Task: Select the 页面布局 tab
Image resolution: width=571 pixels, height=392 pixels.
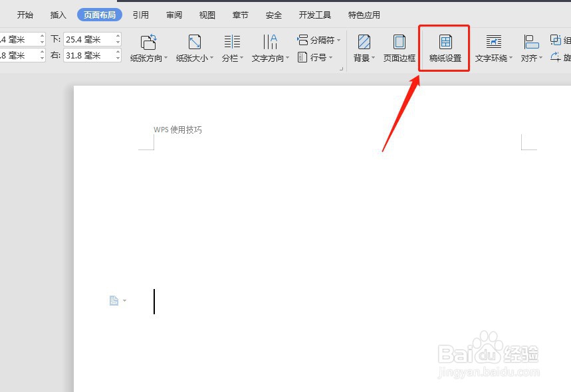Action: [100, 15]
